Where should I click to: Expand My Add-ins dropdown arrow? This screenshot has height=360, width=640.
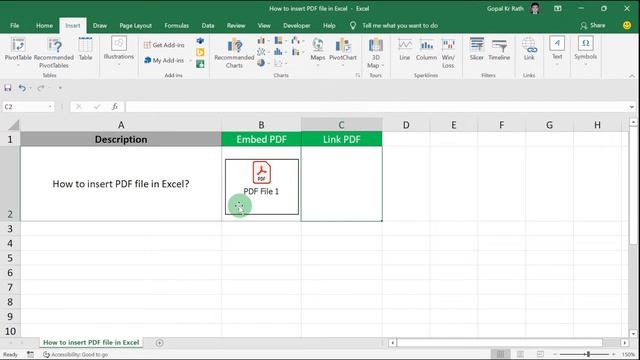coord(190,60)
